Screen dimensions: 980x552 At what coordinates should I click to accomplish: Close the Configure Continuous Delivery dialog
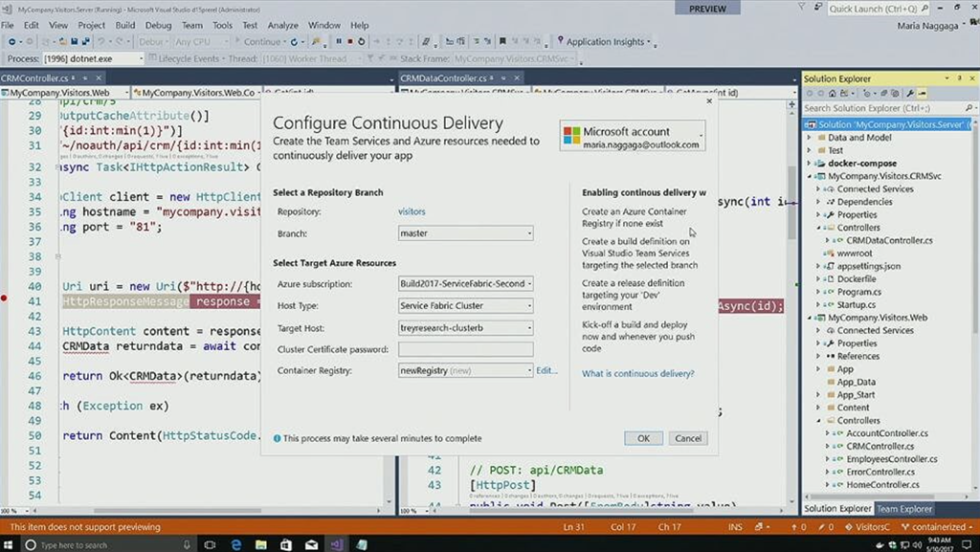click(x=709, y=101)
